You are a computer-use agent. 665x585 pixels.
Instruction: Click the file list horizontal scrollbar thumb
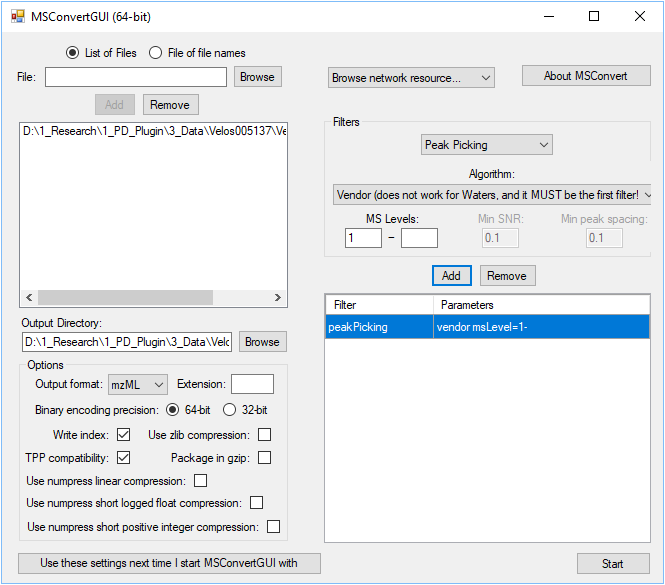click(x=125, y=297)
